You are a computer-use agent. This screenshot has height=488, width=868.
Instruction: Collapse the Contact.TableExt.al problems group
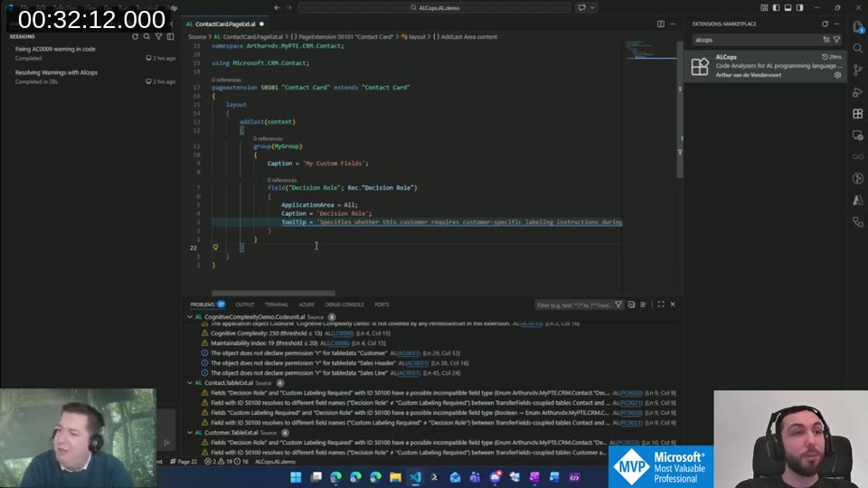coord(190,383)
